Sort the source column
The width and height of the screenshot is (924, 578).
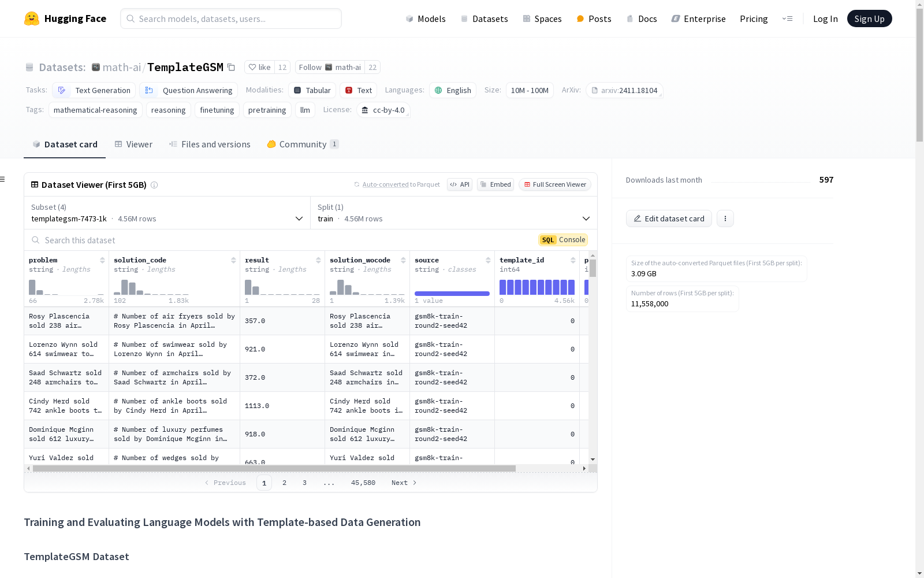[x=488, y=260]
